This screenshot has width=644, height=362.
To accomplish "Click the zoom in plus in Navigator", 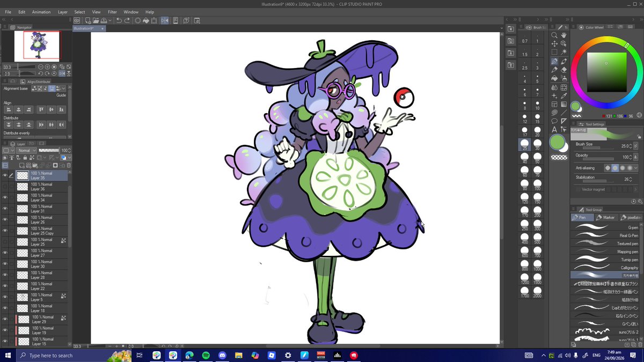I will [x=48, y=67].
